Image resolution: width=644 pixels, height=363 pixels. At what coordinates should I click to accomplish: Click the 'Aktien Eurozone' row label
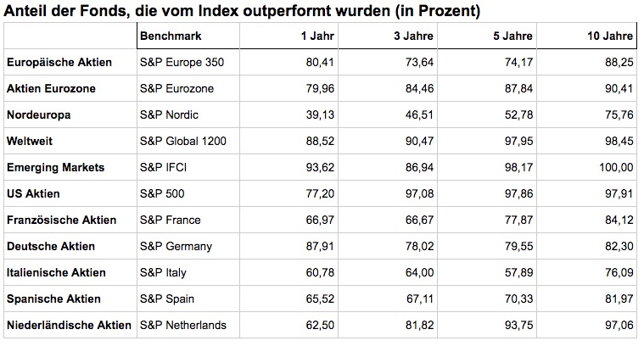point(51,89)
